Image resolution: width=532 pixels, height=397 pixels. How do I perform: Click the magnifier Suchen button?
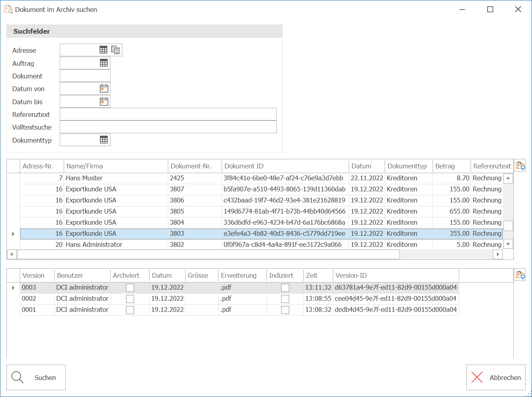36,378
